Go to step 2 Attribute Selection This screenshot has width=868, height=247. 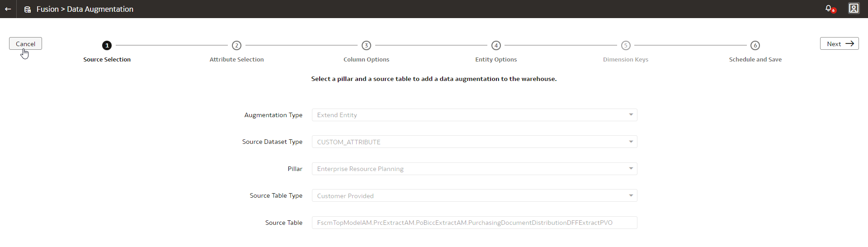pyautogui.click(x=236, y=45)
